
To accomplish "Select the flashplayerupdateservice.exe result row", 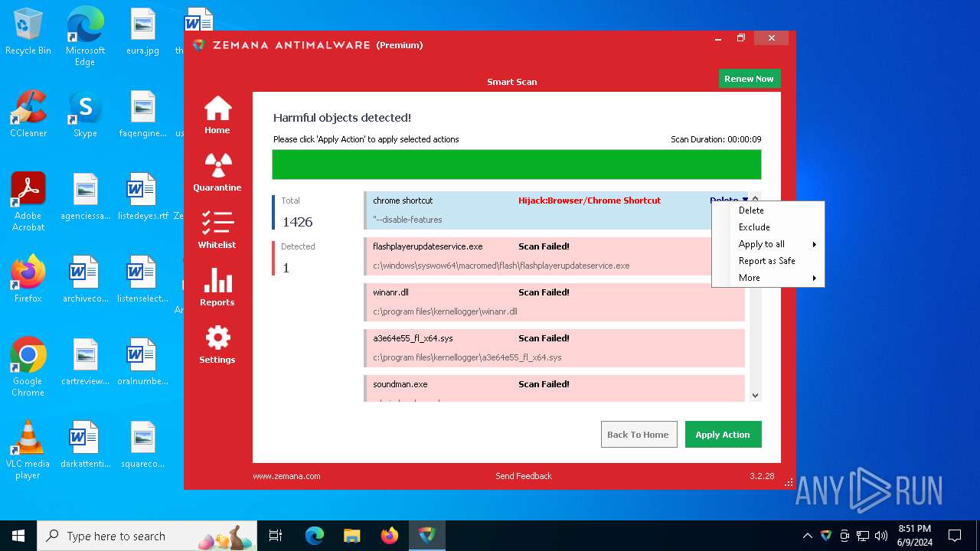I will coord(554,256).
